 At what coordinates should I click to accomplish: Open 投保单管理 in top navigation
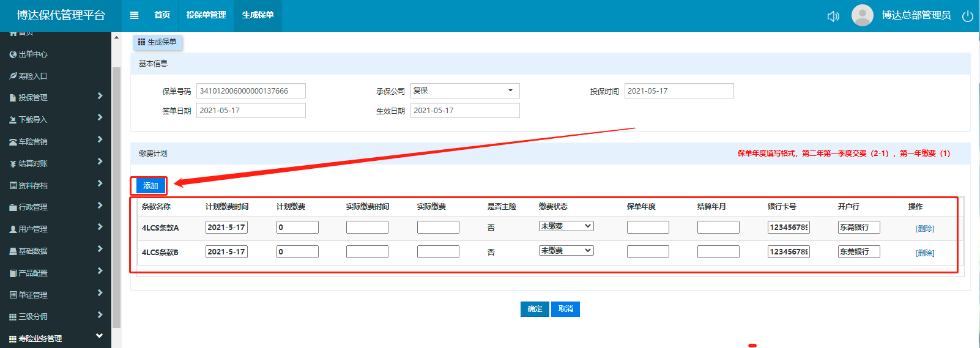click(x=206, y=15)
